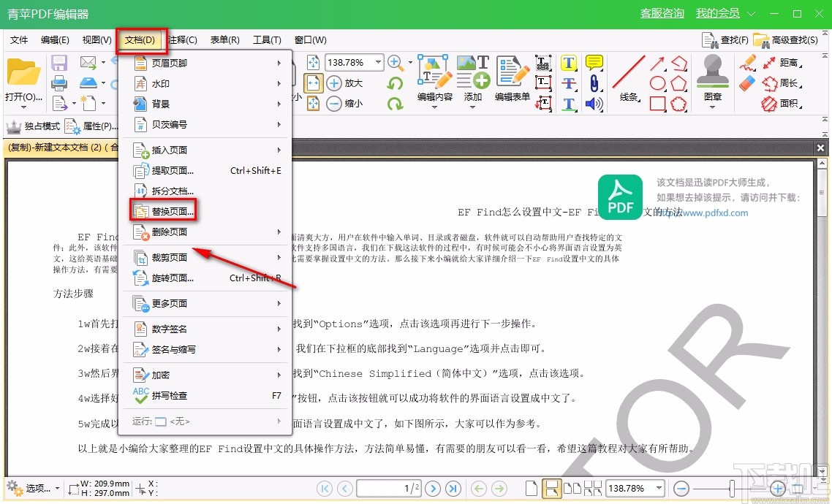Click the scanner icon
Screen dimensions: 832x504
click(x=88, y=83)
